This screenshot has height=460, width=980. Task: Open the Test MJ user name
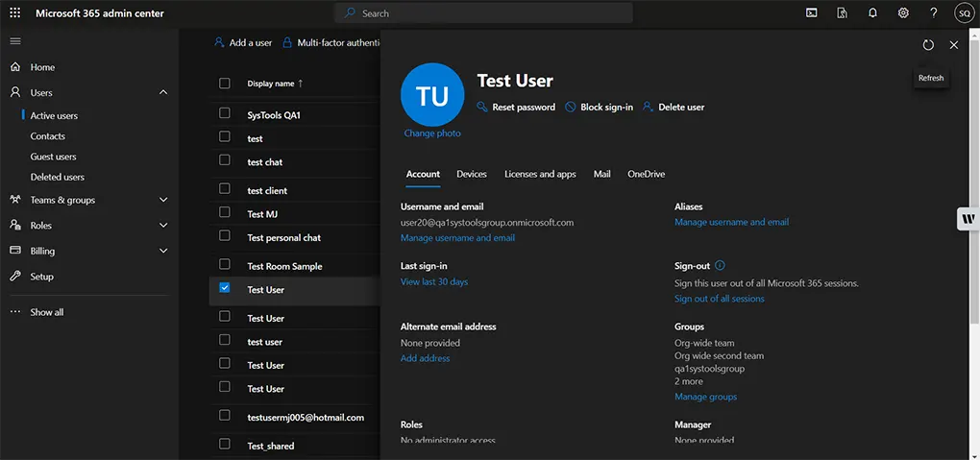pos(262,214)
